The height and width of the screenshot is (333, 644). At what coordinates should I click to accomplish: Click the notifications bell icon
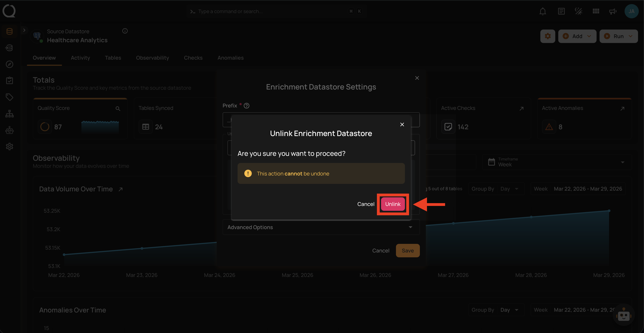pos(543,11)
